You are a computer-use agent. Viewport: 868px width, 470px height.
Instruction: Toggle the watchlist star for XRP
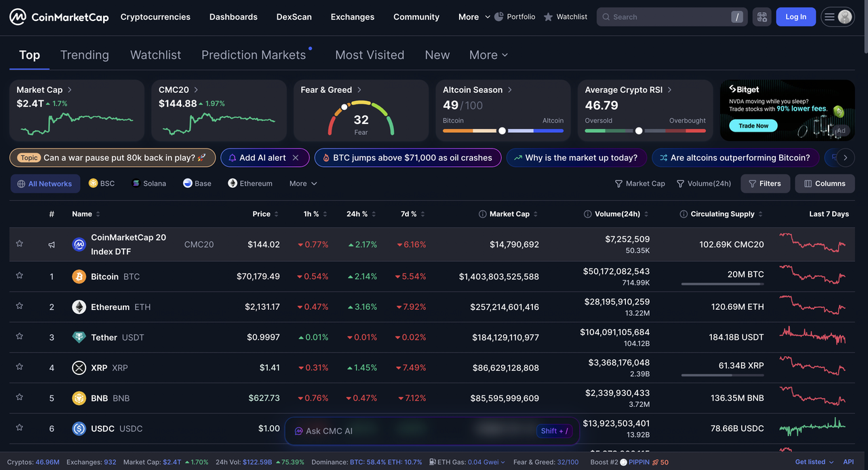coord(20,367)
